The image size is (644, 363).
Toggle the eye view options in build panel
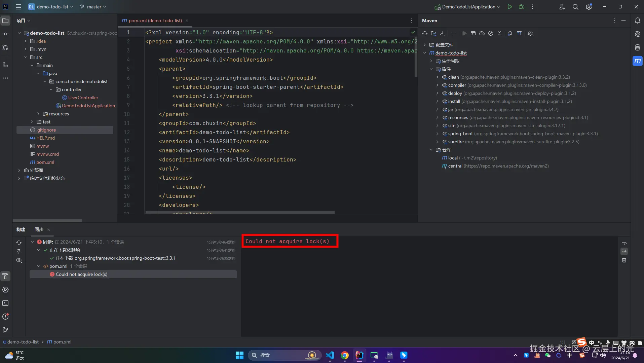(19, 260)
